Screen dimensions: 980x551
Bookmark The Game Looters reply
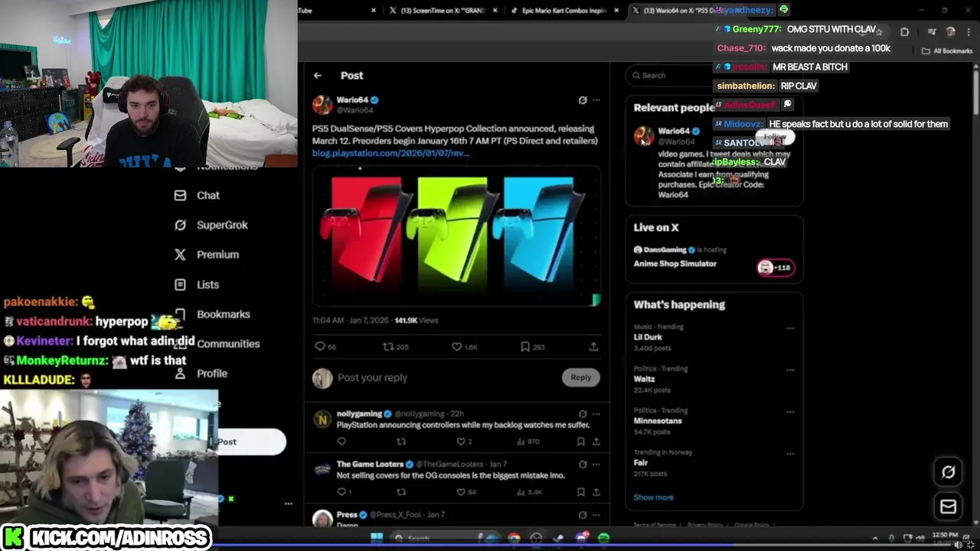(581, 492)
